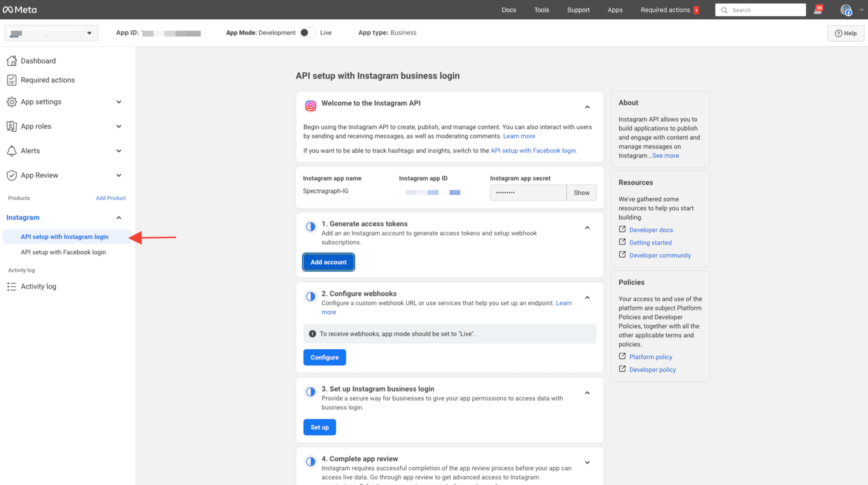Click the Developer community external link icon
The image size is (868, 485).
622,254
